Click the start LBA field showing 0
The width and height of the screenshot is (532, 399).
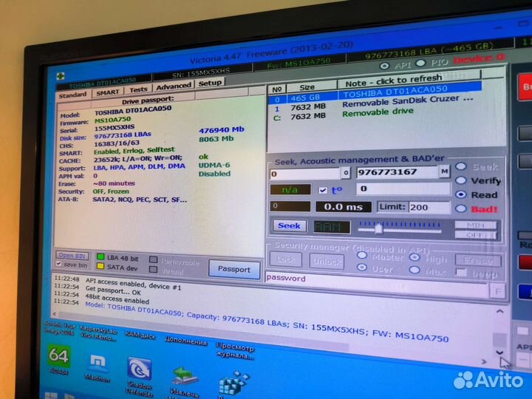[304, 174]
